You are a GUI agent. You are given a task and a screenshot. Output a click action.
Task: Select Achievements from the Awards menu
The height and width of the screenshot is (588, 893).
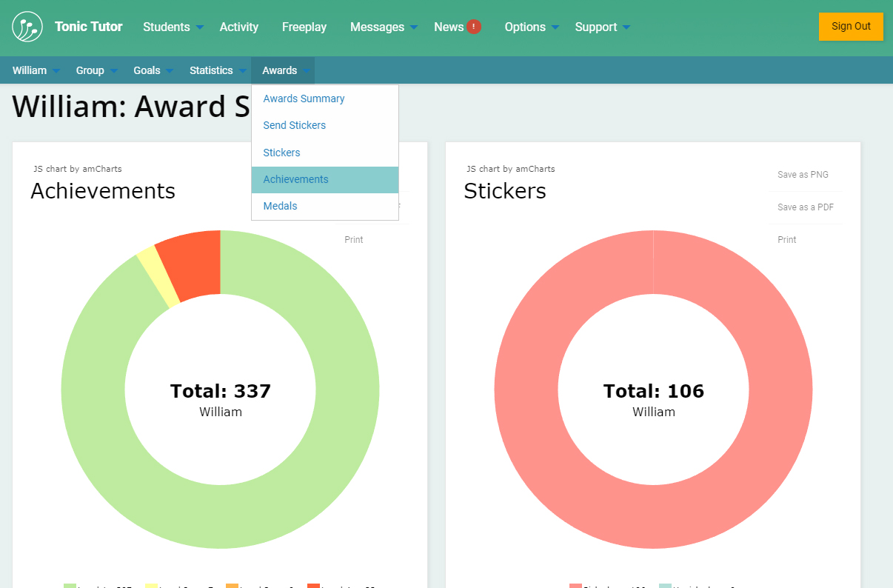[x=296, y=179]
